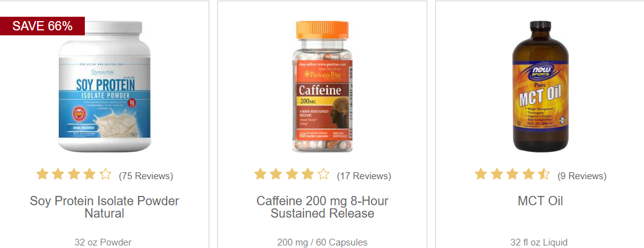Click the 32 oz Powder size text
Image resolution: width=644 pixels, height=248 pixels.
click(x=103, y=242)
